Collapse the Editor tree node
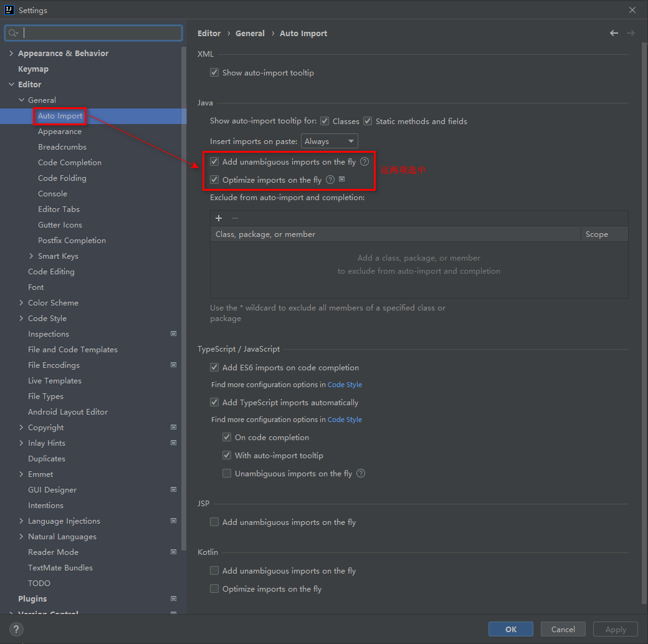 (11, 84)
